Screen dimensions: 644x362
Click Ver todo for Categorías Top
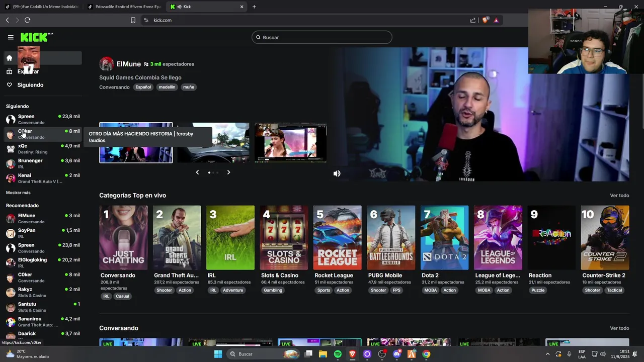click(619, 196)
